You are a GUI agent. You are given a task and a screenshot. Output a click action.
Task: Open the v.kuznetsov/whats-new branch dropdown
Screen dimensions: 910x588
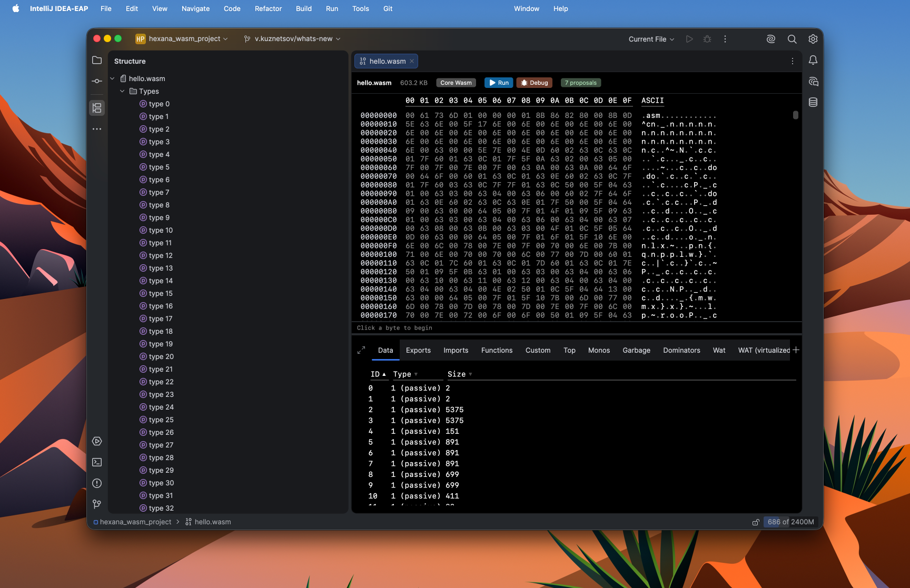pos(292,39)
